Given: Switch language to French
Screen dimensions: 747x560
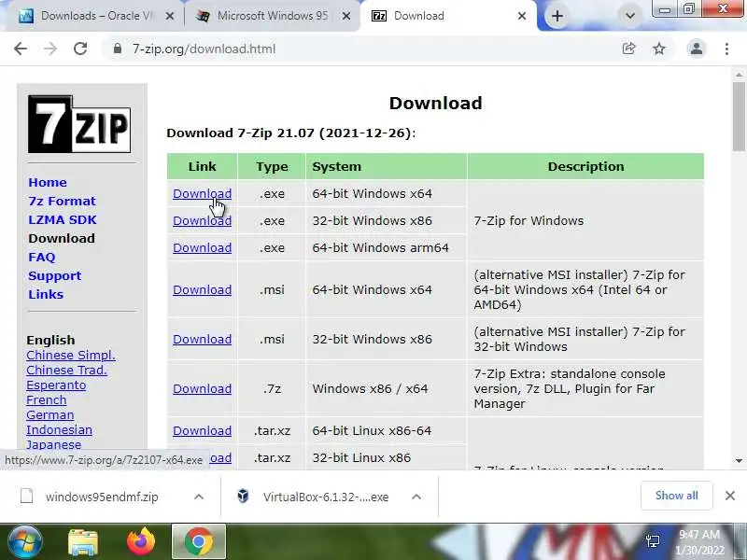Looking at the screenshot, I should (x=46, y=400).
